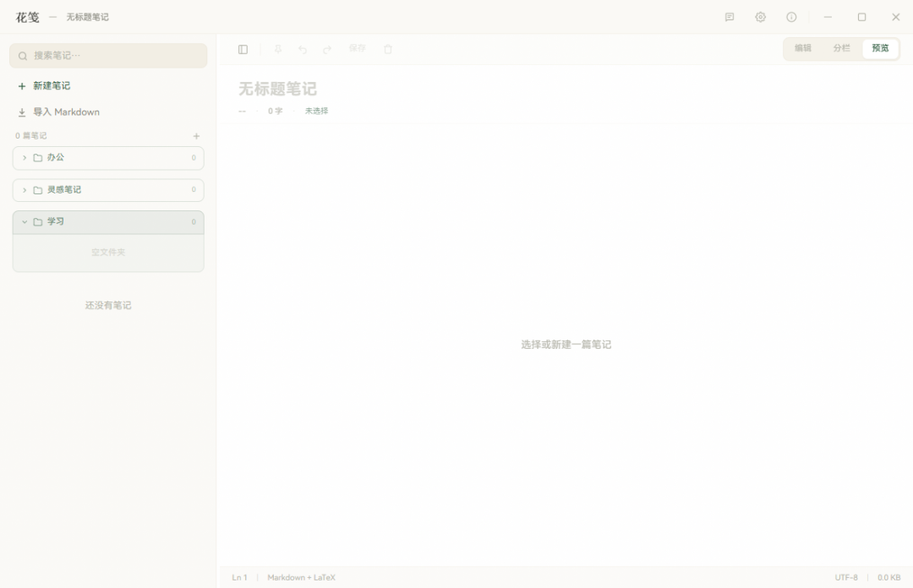Click the plus icon beside 0 篇笔记
The width and height of the screenshot is (913, 588).
[x=196, y=136]
